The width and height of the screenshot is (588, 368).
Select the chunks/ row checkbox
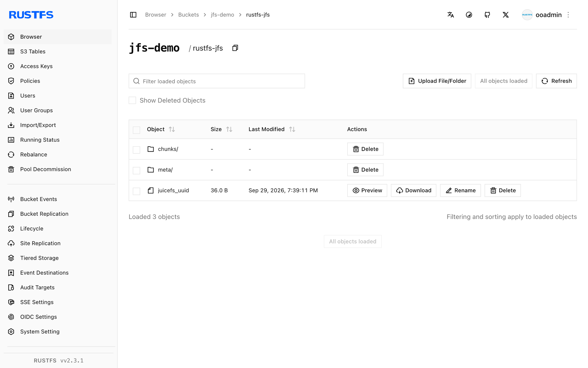(x=136, y=150)
